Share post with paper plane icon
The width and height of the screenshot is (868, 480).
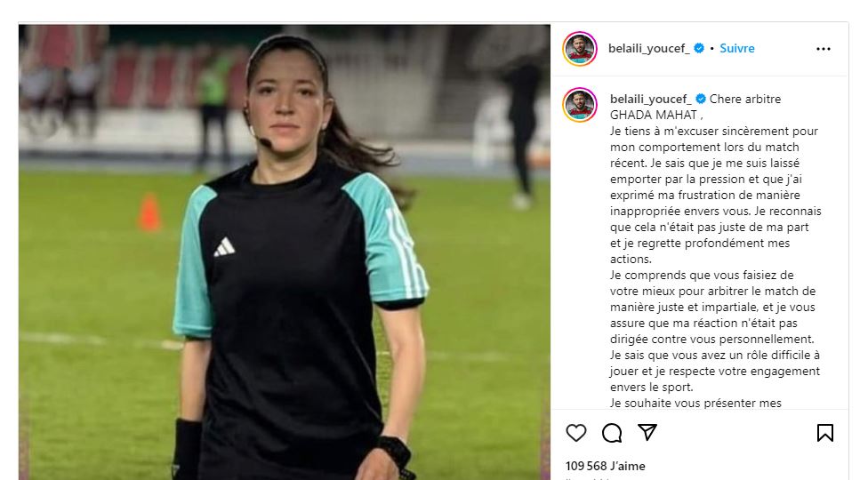coord(647,432)
